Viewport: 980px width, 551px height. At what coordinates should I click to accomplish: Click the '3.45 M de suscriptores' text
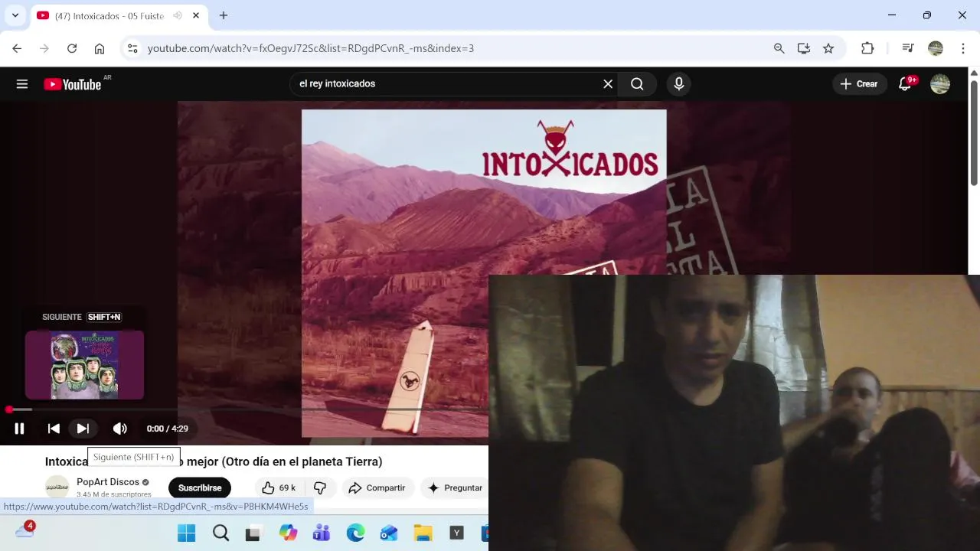(114, 494)
